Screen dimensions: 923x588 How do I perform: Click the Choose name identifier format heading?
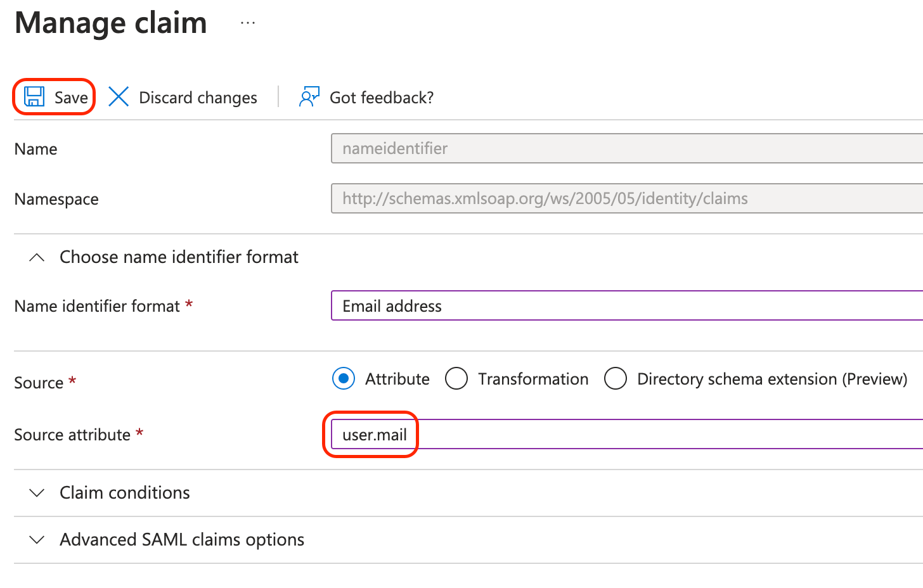(x=179, y=257)
